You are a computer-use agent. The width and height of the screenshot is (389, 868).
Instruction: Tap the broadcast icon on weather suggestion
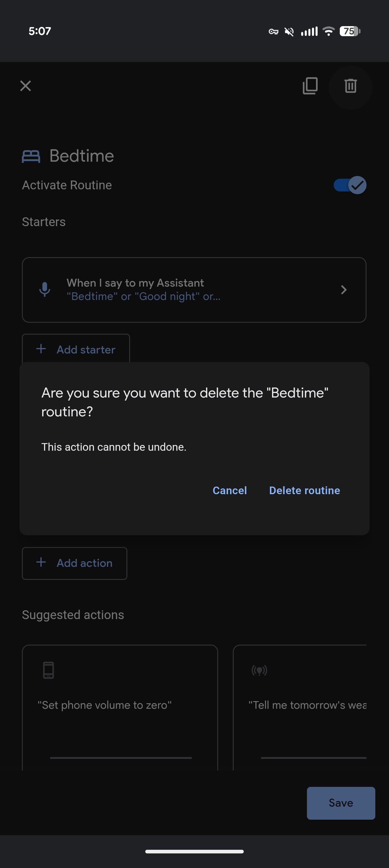(x=259, y=670)
